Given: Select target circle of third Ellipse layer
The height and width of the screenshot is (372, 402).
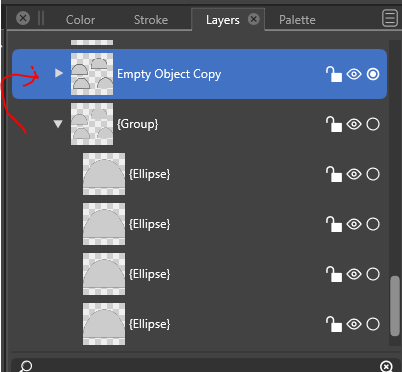Looking at the screenshot, I should click(x=373, y=274).
